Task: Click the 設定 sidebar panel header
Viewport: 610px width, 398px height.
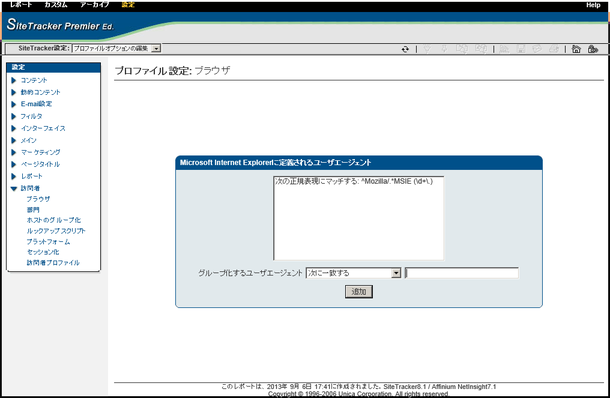Action: click(x=54, y=67)
